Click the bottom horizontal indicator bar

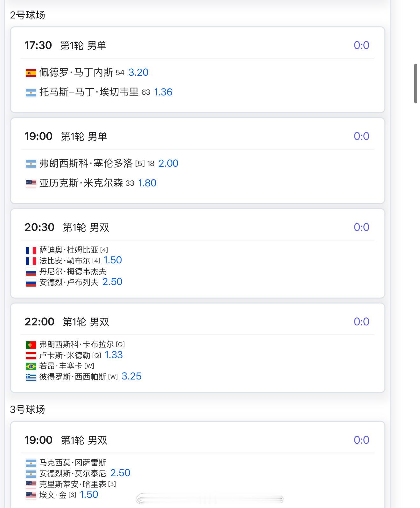(209, 499)
